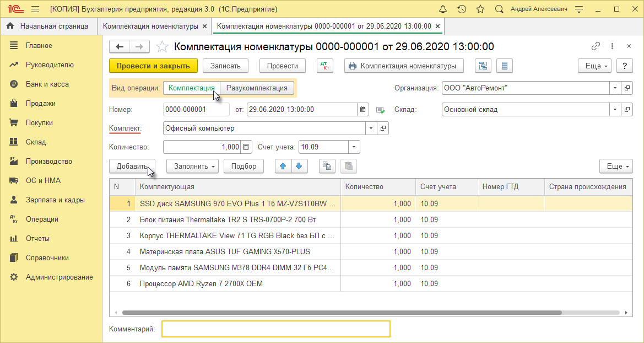
Task: Show the Дт/Кт postings icon
Action: tap(325, 66)
